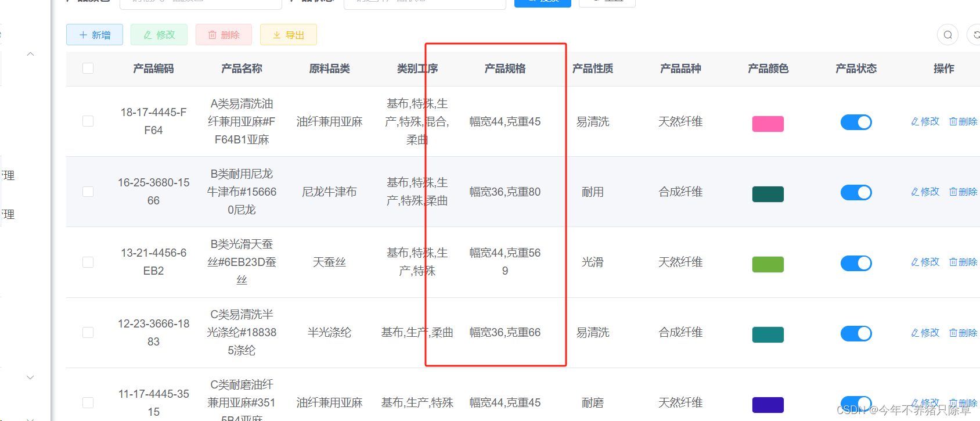This screenshot has height=421, width=980.
Task: Click the 产品品种 column header
Action: tap(680, 69)
